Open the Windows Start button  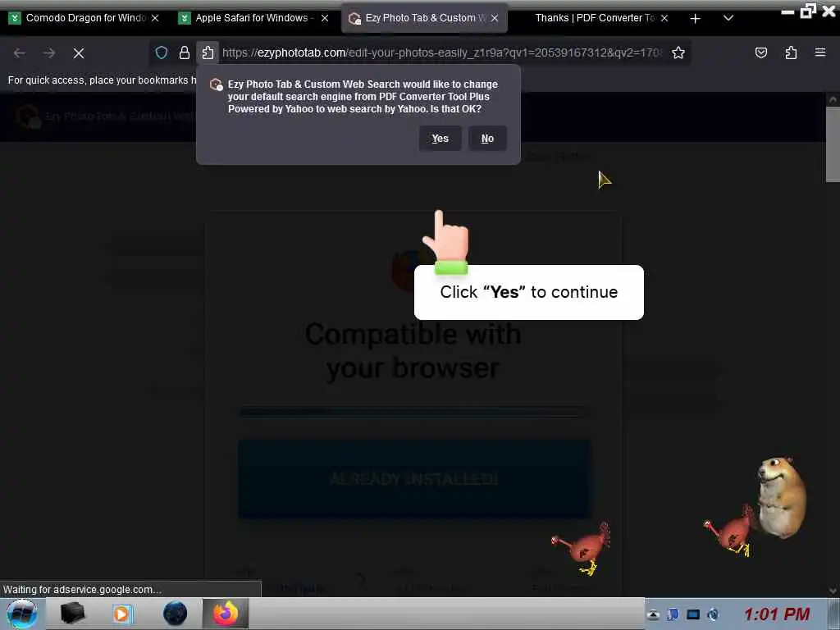(x=21, y=614)
